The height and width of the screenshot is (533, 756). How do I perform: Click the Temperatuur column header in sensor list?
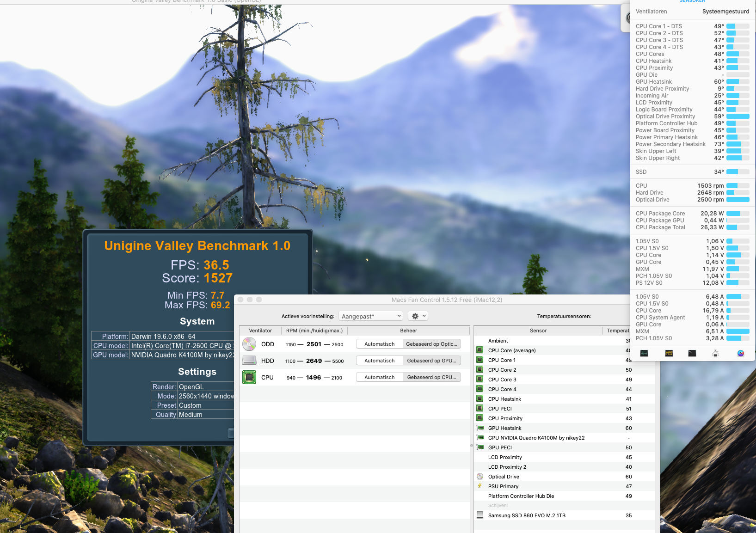617,331
